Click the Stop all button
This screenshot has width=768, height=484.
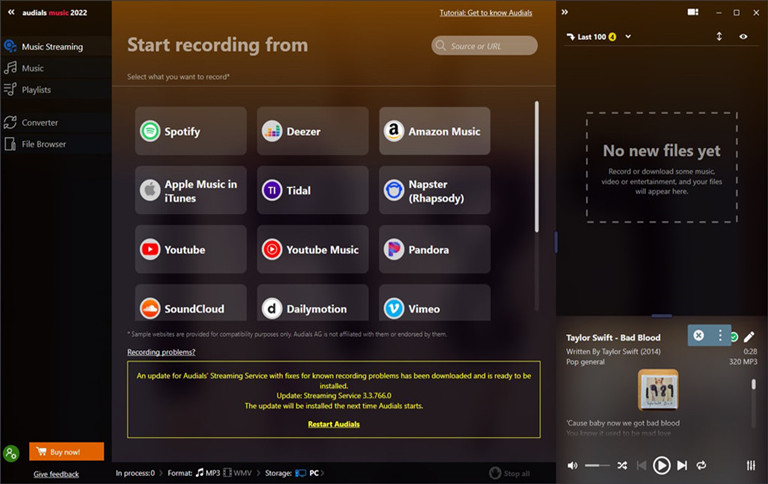(510, 473)
